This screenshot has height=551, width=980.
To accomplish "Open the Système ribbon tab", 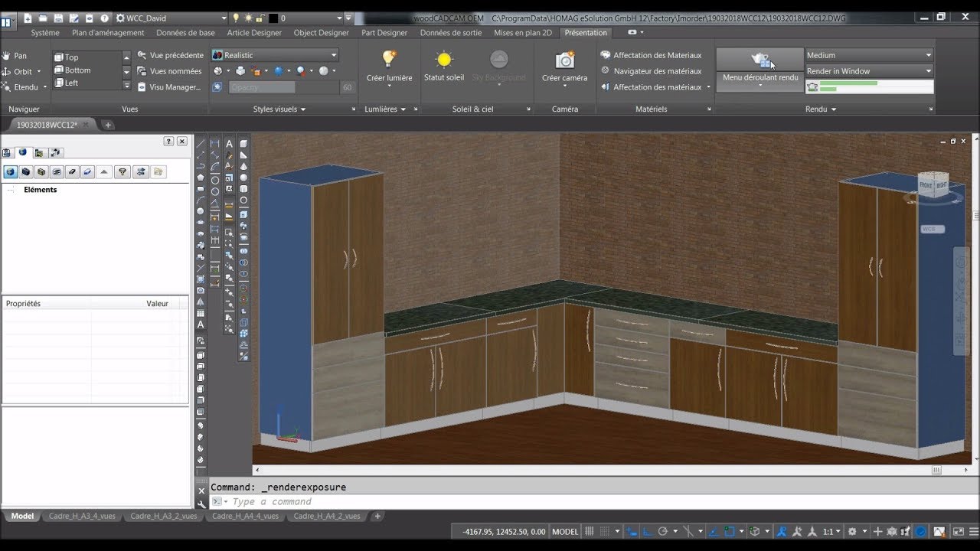I will click(x=45, y=33).
